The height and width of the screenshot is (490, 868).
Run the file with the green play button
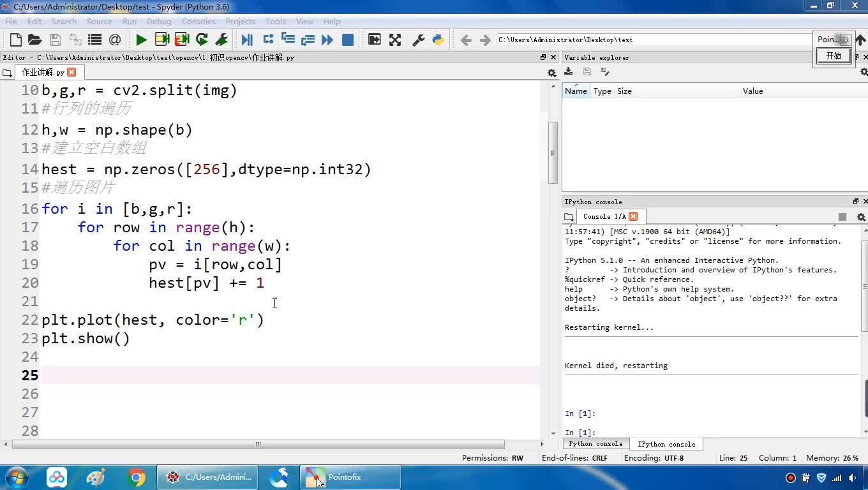(141, 40)
